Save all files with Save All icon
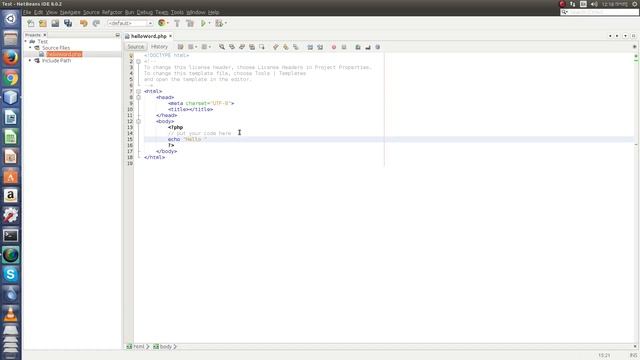Viewport: 640px width, 360px height. tap(68, 23)
